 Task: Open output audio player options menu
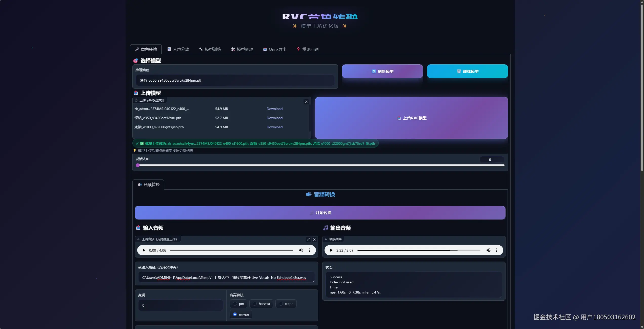coord(496,250)
